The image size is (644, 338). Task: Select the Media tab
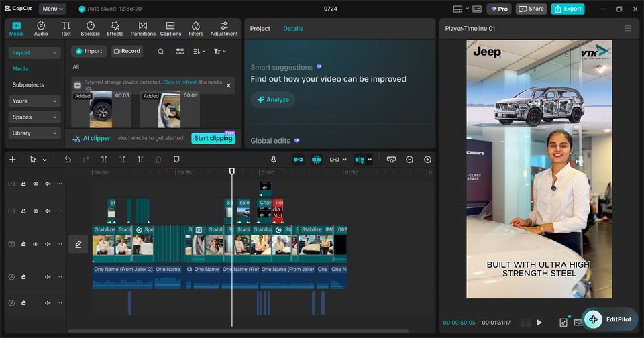click(x=16, y=29)
